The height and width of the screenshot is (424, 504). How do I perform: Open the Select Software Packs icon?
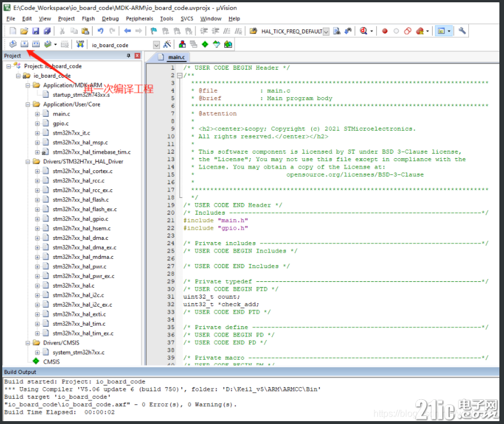pyautogui.click(x=216, y=44)
